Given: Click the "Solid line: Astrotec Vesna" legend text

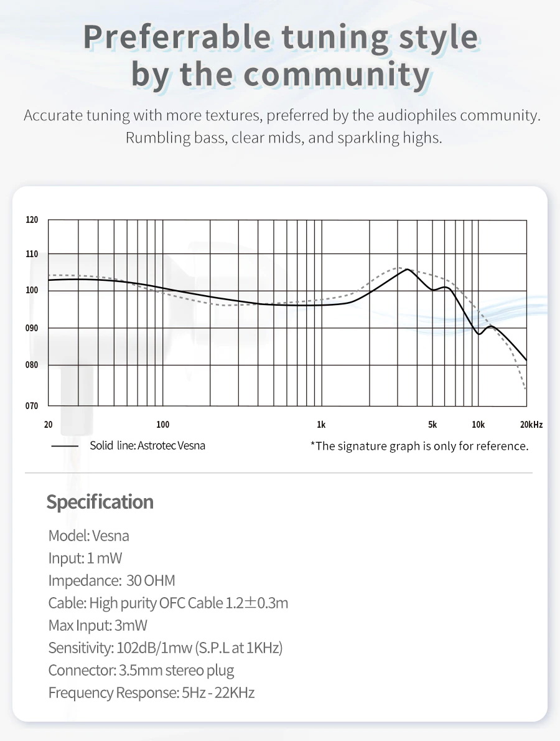Looking at the screenshot, I should click(147, 446).
